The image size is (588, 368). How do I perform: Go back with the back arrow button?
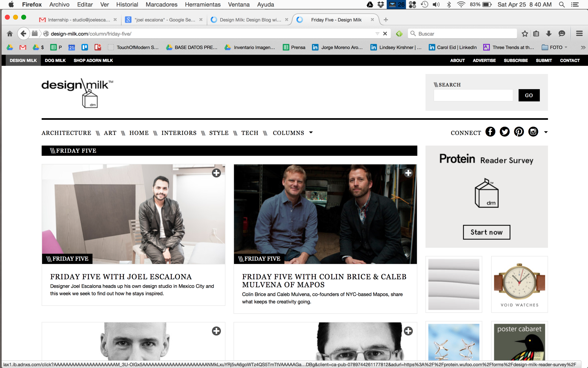(23, 34)
